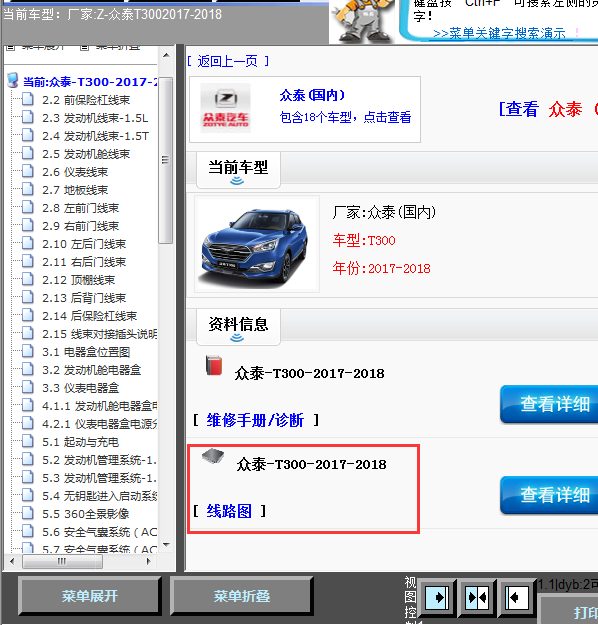Open 2.10 左后门线束 entry
The width and height of the screenshot is (598, 625).
tap(84, 244)
